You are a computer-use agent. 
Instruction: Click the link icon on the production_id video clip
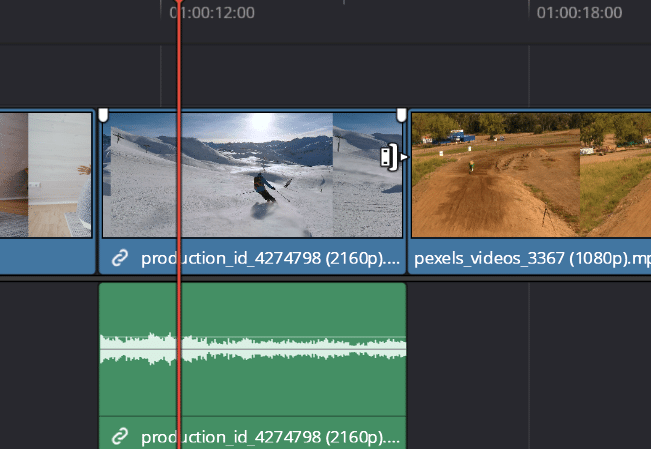coord(120,258)
